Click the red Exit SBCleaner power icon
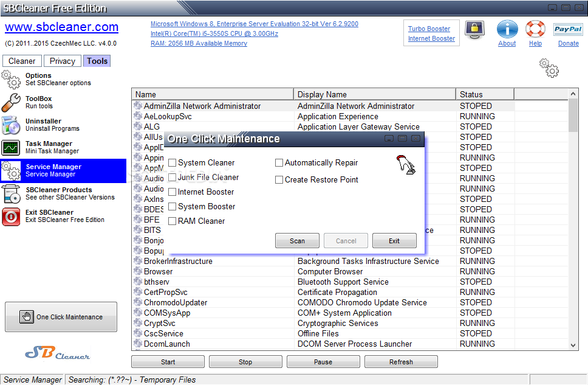 point(11,217)
